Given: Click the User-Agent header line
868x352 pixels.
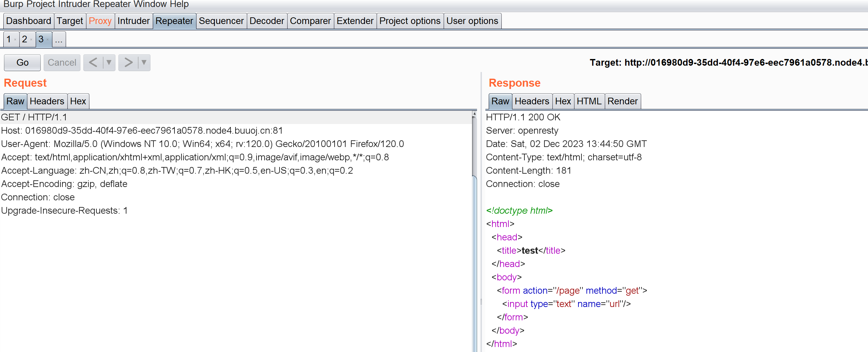Looking at the screenshot, I should (x=202, y=144).
